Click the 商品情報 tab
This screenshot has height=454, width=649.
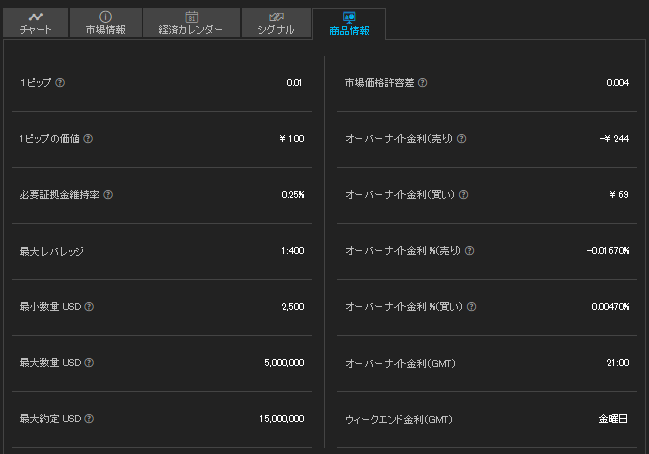click(x=349, y=24)
